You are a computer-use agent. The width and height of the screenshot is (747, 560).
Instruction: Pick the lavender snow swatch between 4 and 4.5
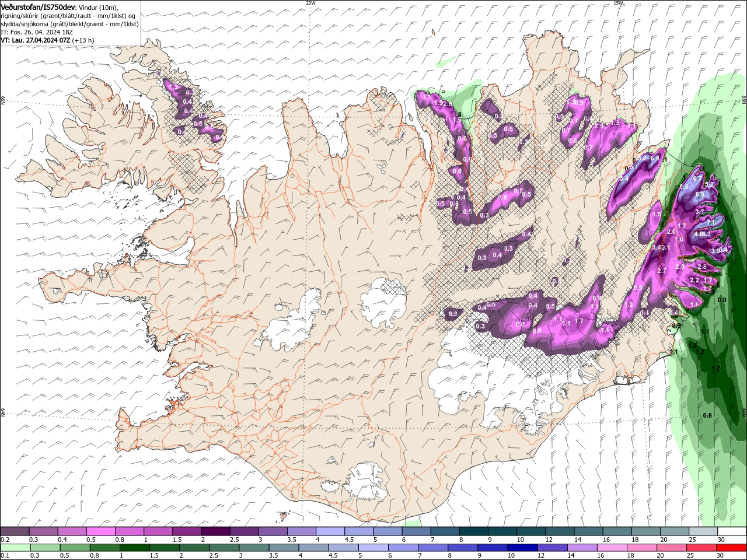pyautogui.click(x=330, y=531)
